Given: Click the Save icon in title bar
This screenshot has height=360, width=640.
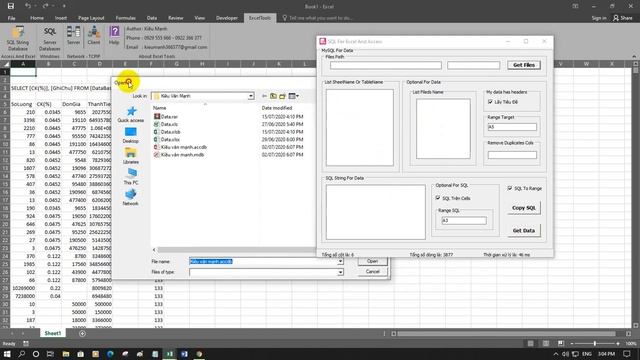Looking at the screenshot, I should 11,6.
